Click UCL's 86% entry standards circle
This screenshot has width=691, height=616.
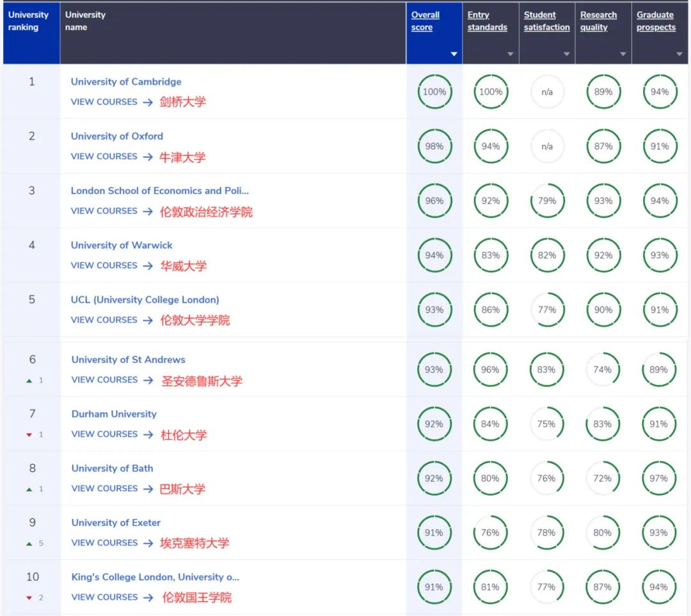[491, 310]
